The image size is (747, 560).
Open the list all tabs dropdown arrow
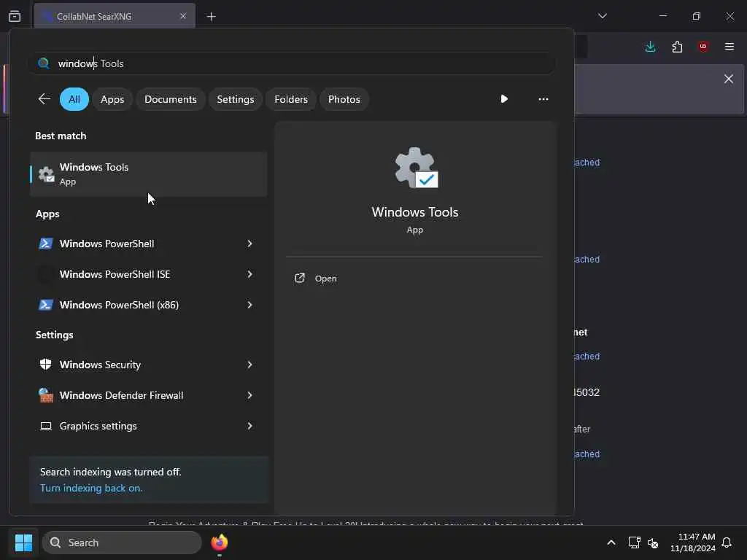(602, 16)
